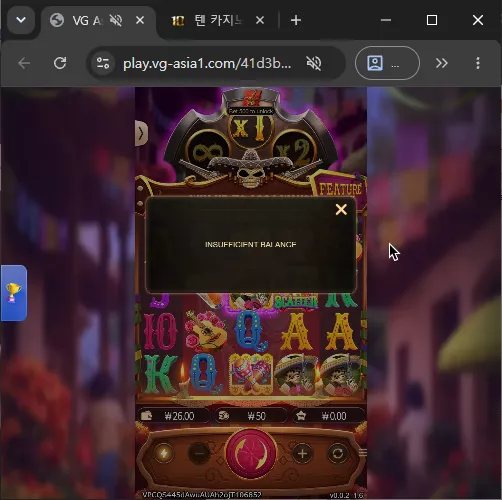Open the tab search dropdown arrow
Viewport: 502px width, 500px height.
[x=21, y=20]
